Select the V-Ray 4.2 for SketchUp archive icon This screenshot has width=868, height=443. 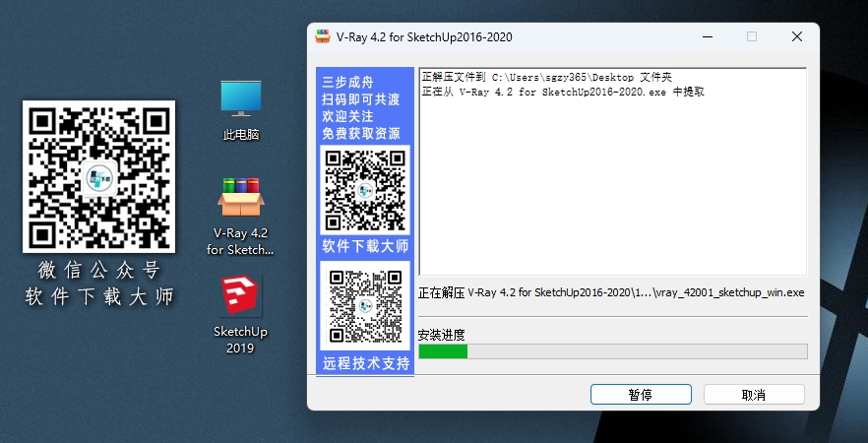pyautogui.click(x=240, y=217)
